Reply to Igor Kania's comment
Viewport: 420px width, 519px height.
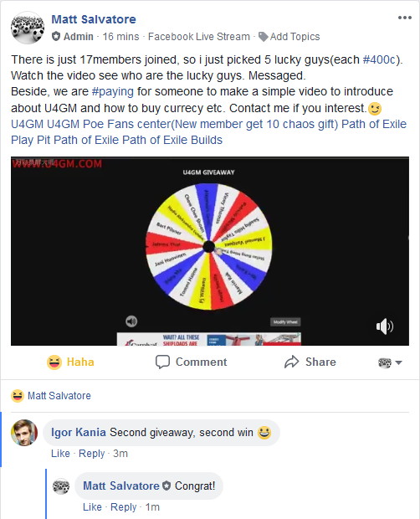point(91,454)
